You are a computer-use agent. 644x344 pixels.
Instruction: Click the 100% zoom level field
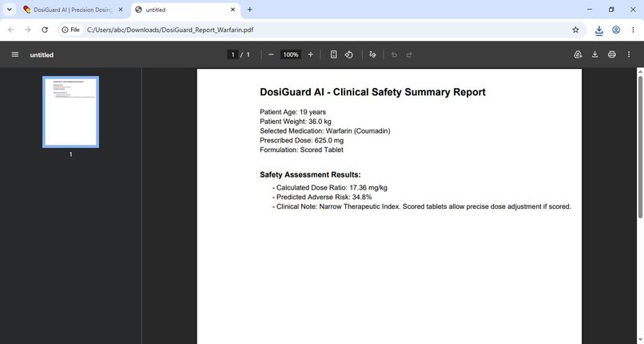(290, 54)
